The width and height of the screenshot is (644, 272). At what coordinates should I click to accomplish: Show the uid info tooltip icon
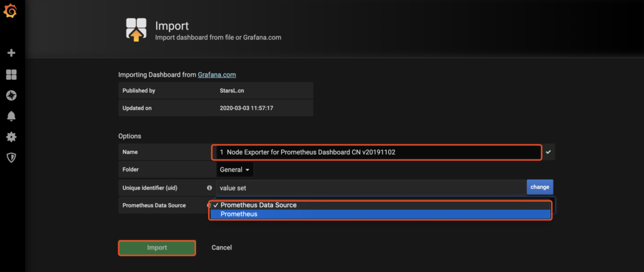pyautogui.click(x=209, y=187)
